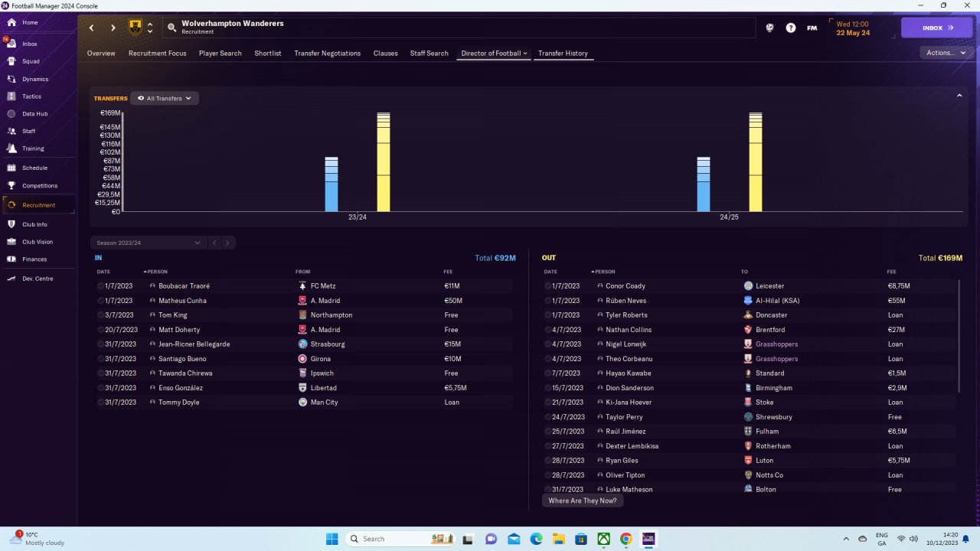Click the club switcher up/down chevrons

150,28
